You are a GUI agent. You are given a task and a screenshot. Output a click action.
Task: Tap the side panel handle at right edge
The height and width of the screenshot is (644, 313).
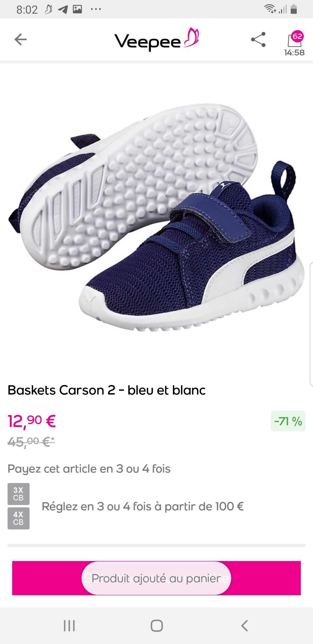pos(311,324)
